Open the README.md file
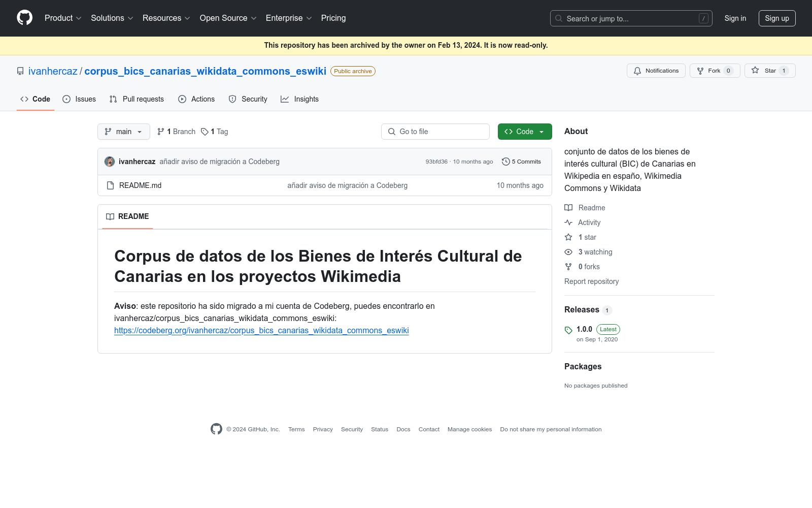This screenshot has width=812, height=508. pos(140,185)
